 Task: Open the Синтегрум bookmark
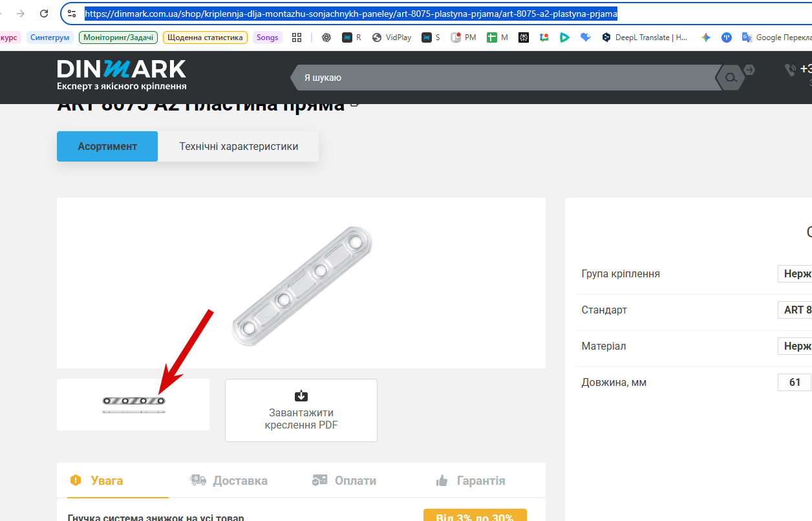tap(50, 37)
